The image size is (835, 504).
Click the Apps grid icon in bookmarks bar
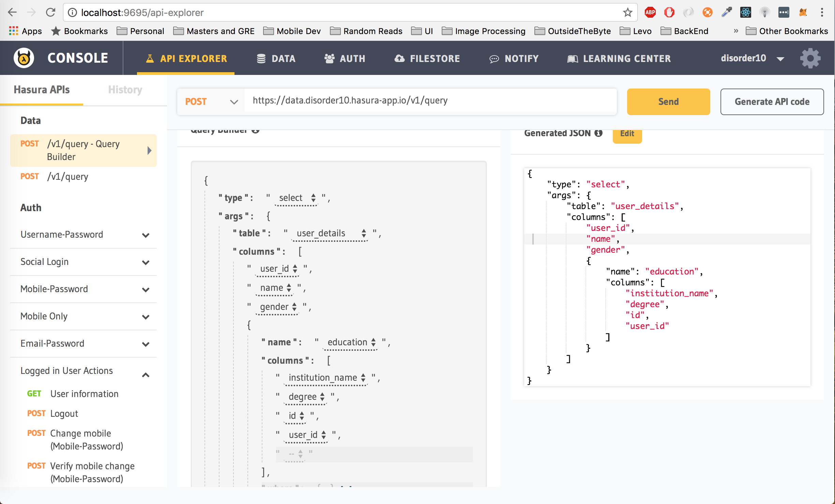click(14, 31)
